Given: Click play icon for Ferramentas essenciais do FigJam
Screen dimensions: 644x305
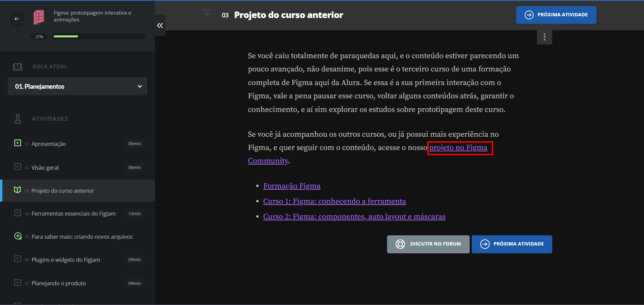Looking at the screenshot, I should click(x=18, y=213).
